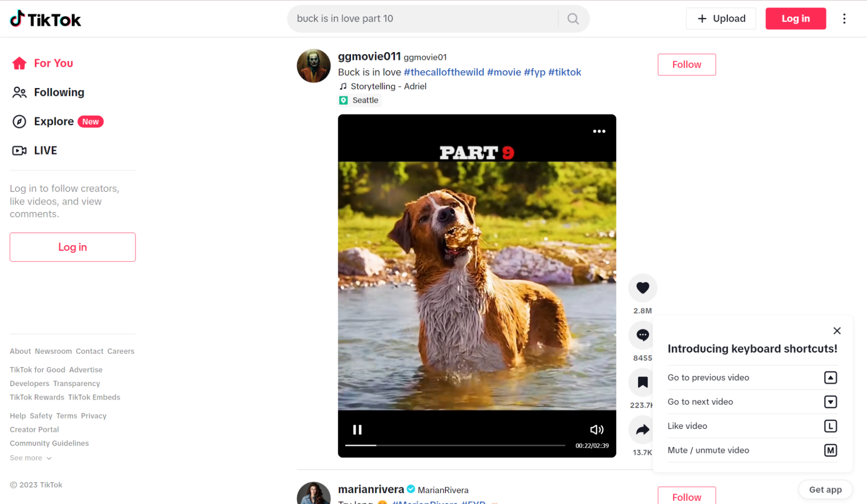This screenshot has width=867, height=504.
Task: Click the 2.8M likes count
Action: pyautogui.click(x=642, y=311)
